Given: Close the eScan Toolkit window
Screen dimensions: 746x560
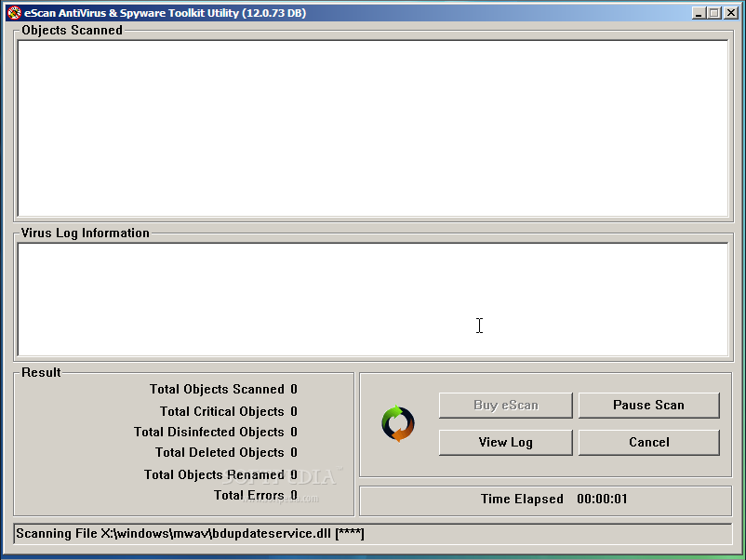Looking at the screenshot, I should coord(731,13).
